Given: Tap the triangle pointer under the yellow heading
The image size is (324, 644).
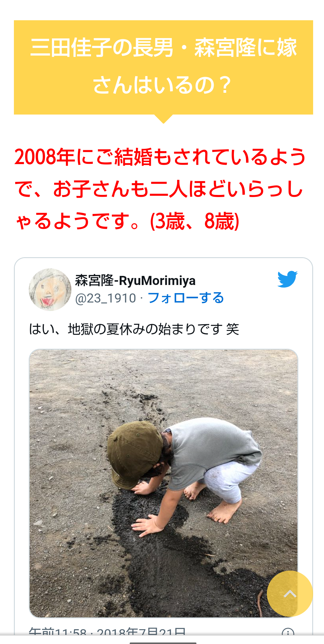Looking at the screenshot, I should (x=164, y=119).
